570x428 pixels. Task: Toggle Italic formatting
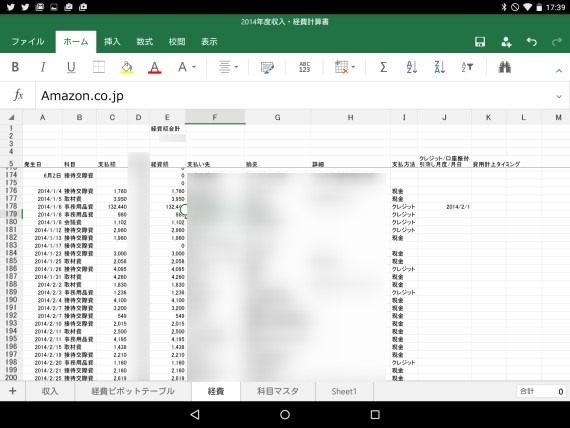coord(43,67)
